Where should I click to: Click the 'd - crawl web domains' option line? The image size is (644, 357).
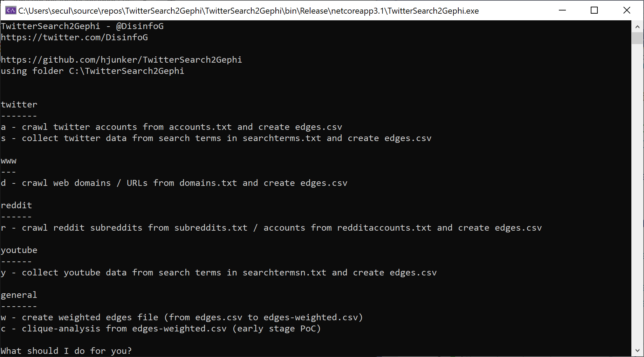coord(174,183)
